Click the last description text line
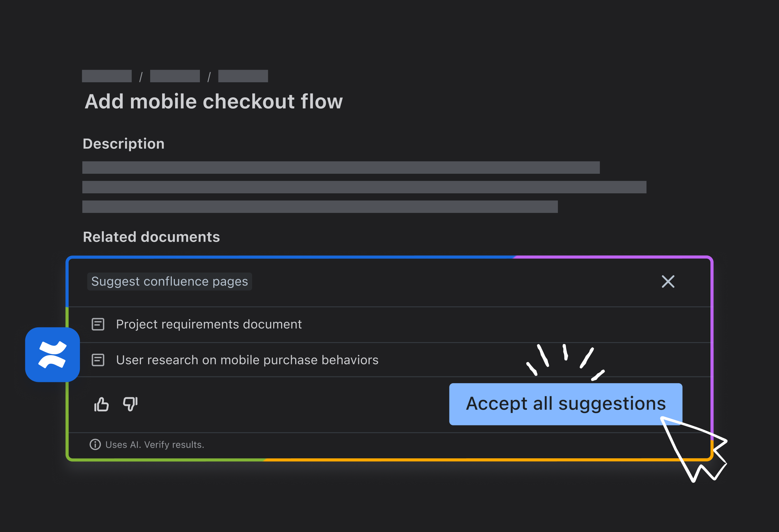The height and width of the screenshot is (532, 779). click(x=320, y=207)
